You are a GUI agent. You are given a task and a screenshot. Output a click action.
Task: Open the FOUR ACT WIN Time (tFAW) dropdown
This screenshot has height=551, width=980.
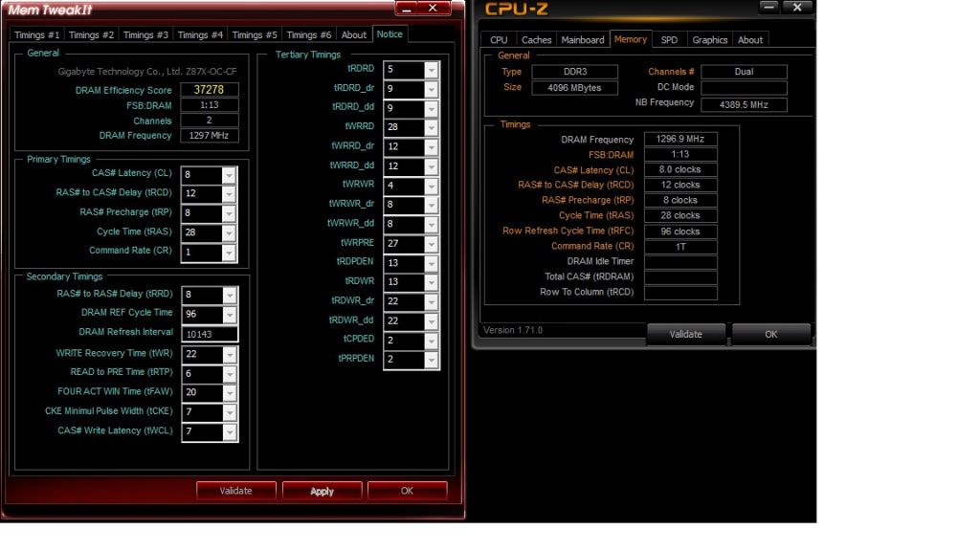click(230, 393)
